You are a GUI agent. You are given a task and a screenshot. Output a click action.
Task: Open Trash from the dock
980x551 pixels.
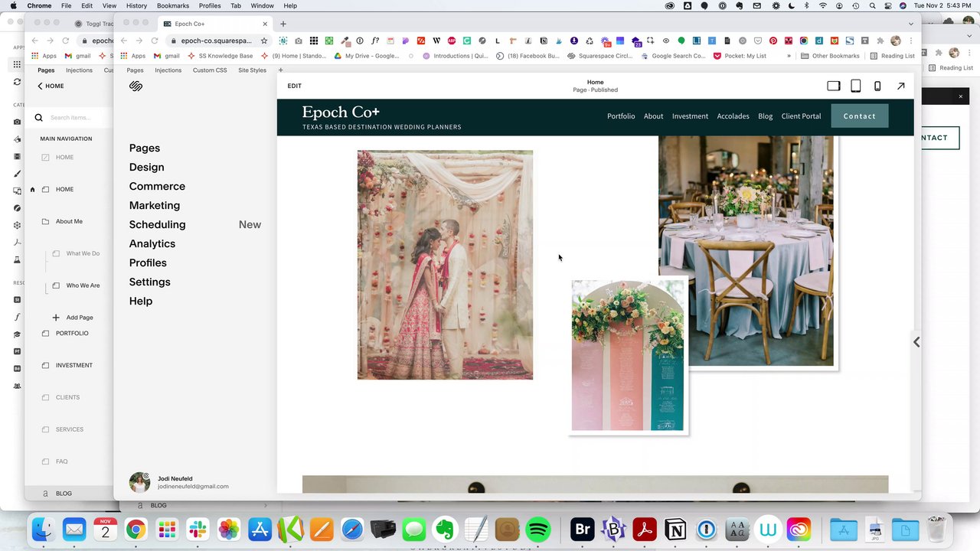coord(936,530)
